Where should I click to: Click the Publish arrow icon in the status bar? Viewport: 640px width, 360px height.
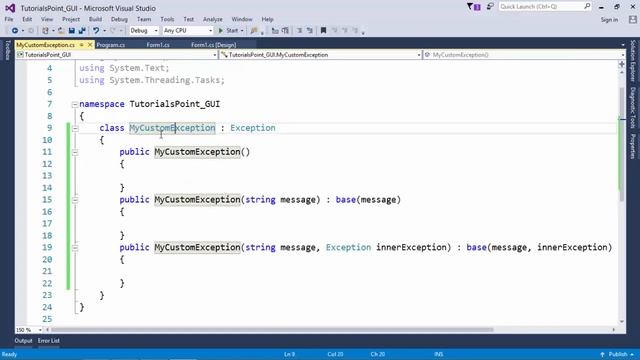tap(602, 354)
